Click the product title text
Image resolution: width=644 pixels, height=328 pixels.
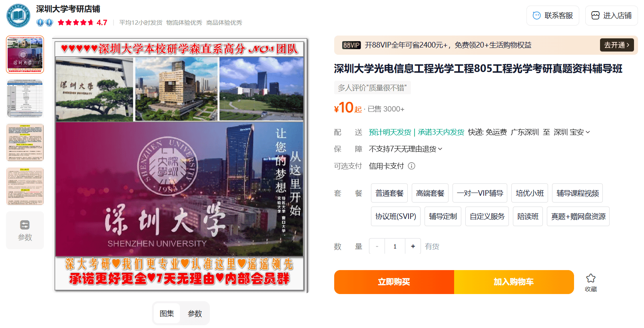478,69
